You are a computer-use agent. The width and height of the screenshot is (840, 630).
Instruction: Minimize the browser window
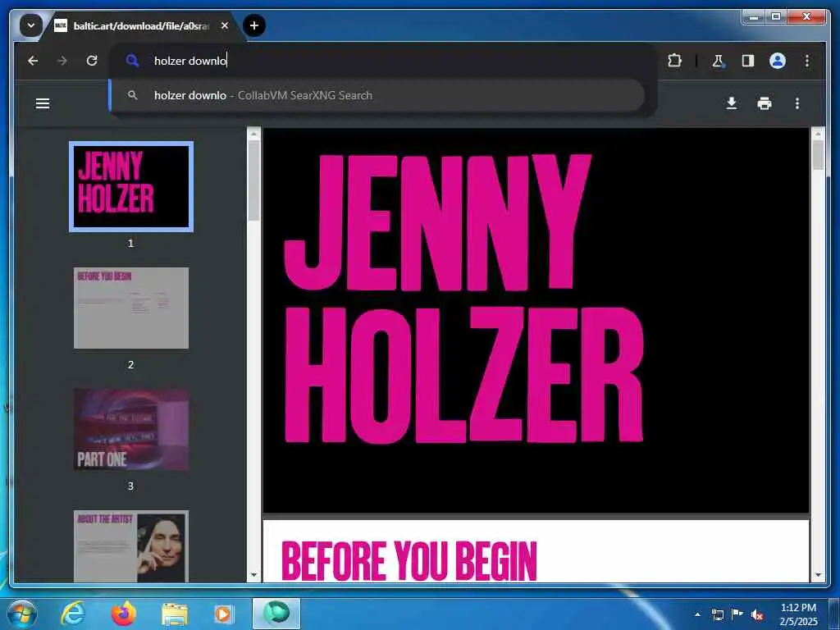[754, 17]
